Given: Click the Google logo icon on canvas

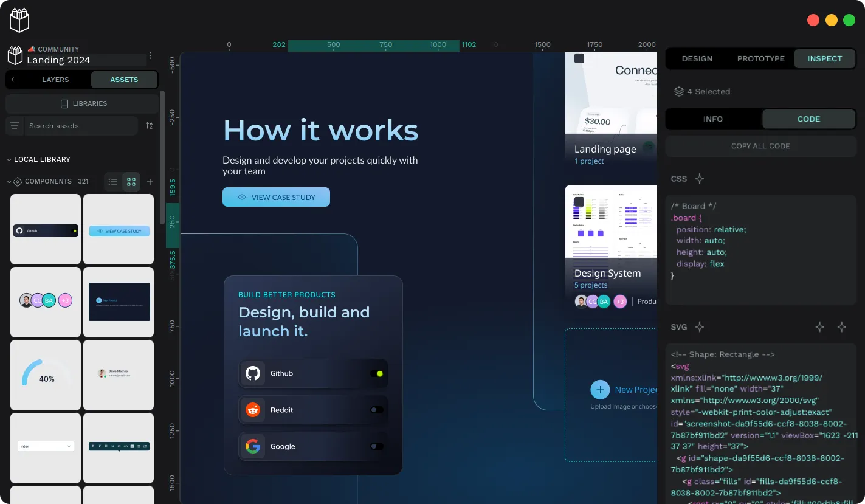Looking at the screenshot, I should (252, 446).
